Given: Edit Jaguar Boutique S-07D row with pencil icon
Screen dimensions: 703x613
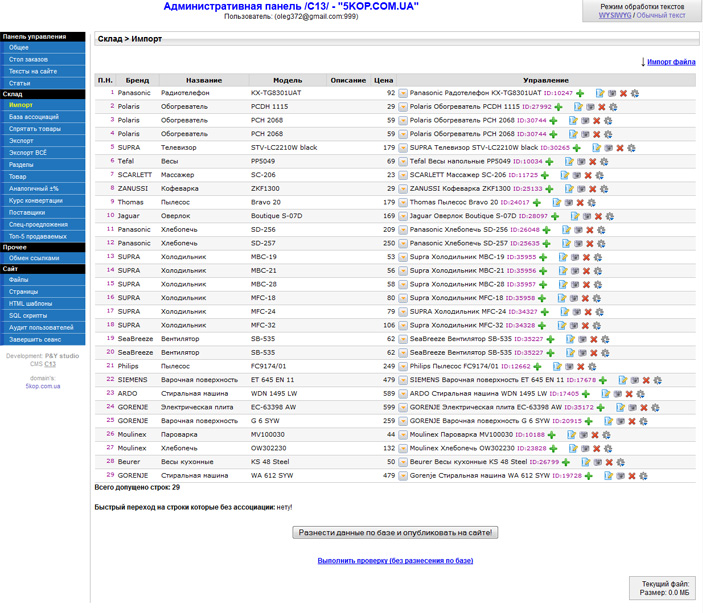Looking at the screenshot, I should point(575,216).
